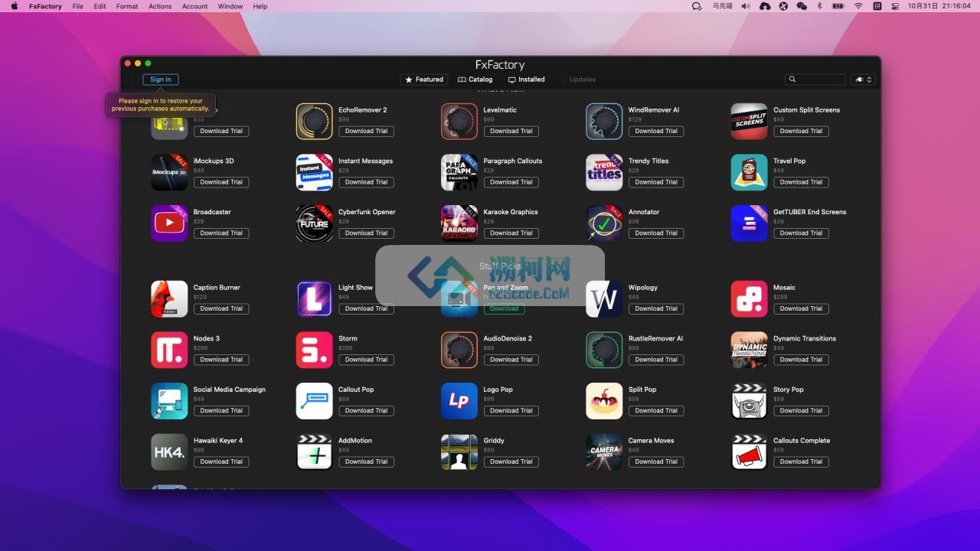
Task: Open the Instant Messages app icon
Action: click(x=314, y=172)
